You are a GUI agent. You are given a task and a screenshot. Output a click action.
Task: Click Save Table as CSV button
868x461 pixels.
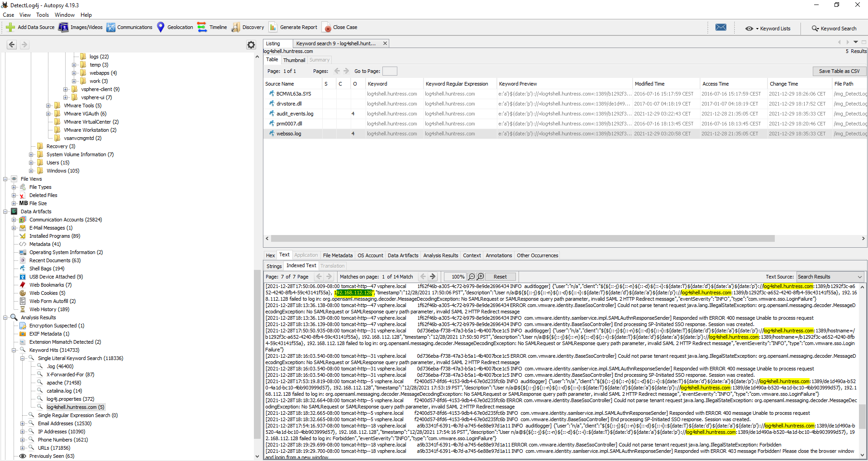[839, 71]
